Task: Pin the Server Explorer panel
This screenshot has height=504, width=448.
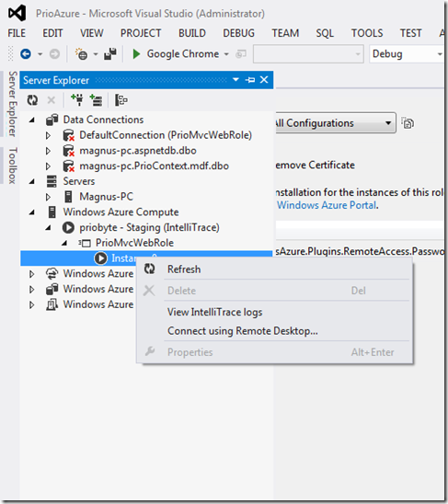Action: coord(250,80)
